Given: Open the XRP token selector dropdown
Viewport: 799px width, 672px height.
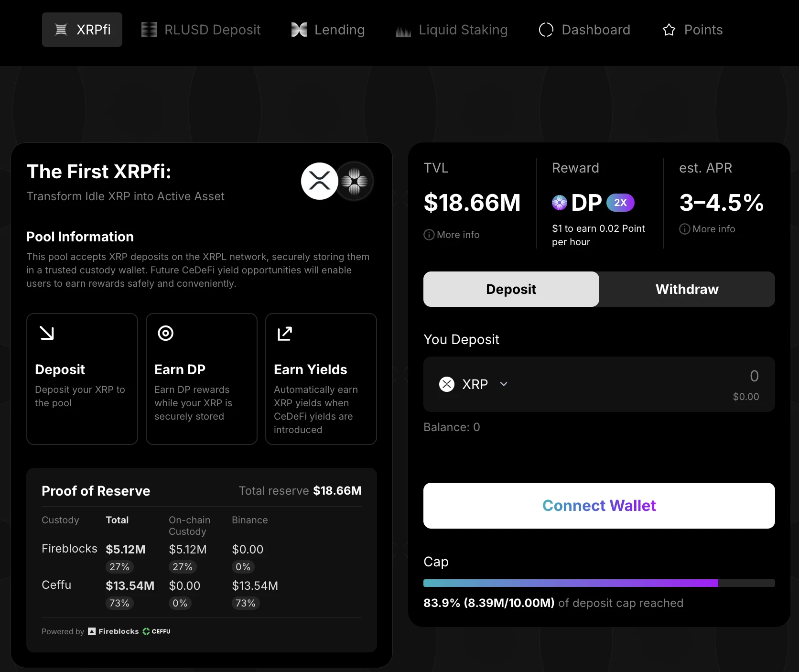Looking at the screenshot, I should point(503,384).
